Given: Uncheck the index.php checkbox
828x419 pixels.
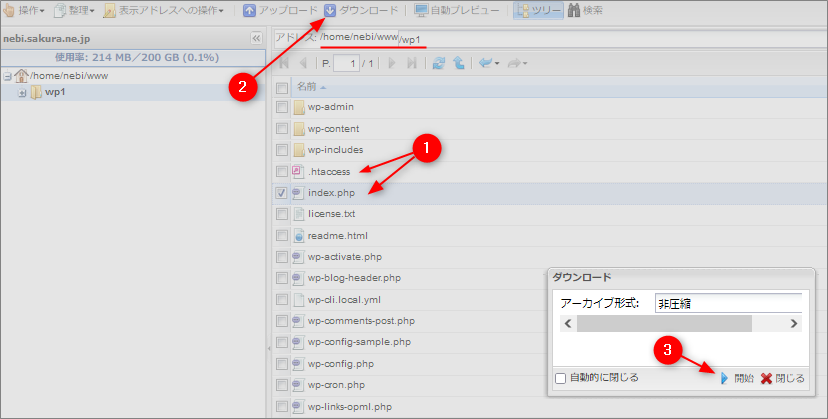Looking at the screenshot, I should click(282, 192).
